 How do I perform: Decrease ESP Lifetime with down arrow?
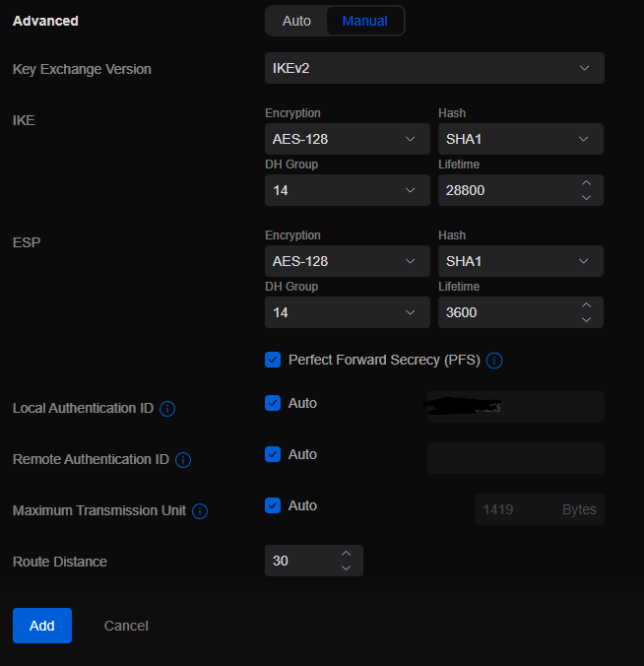click(x=586, y=320)
